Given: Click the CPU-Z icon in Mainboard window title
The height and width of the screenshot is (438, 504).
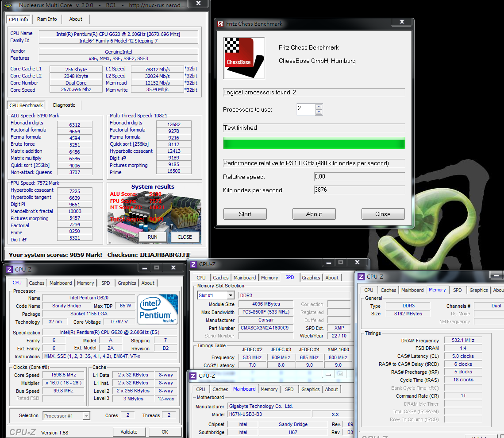Looking at the screenshot, I should coord(193,376).
